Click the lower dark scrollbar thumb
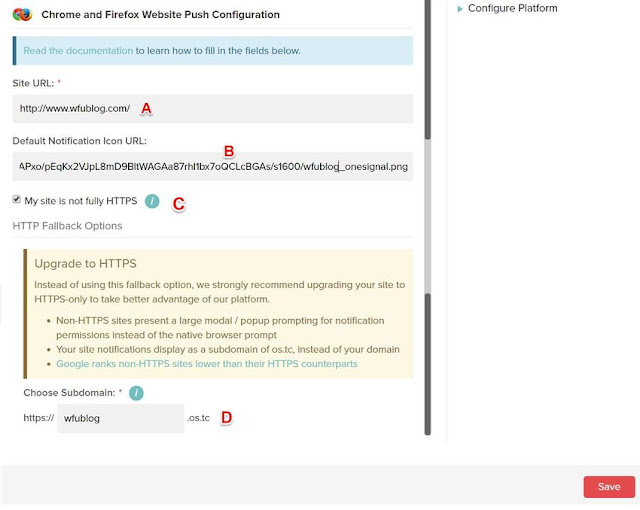This screenshot has width=640, height=510. pyautogui.click(x=427, y=364)
